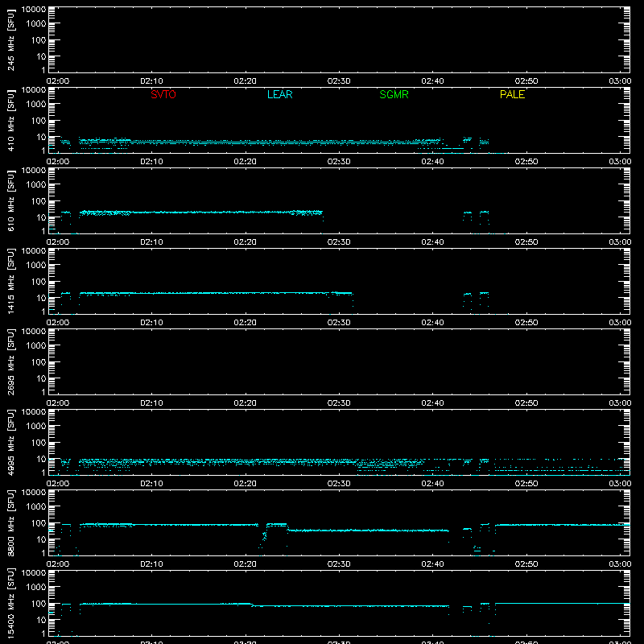Click the 1000 y-axis value on 2695 MHz panel
Image resolution: width=644 pixels, height=644 pixels.
[x=36, y=346]
